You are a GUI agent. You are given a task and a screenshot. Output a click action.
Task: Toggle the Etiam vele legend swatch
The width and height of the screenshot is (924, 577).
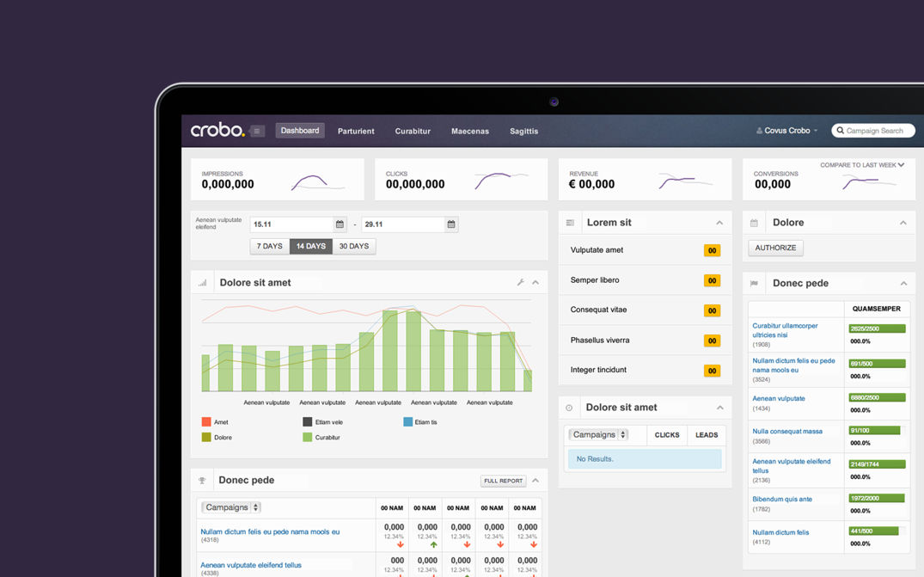[307, 422]
